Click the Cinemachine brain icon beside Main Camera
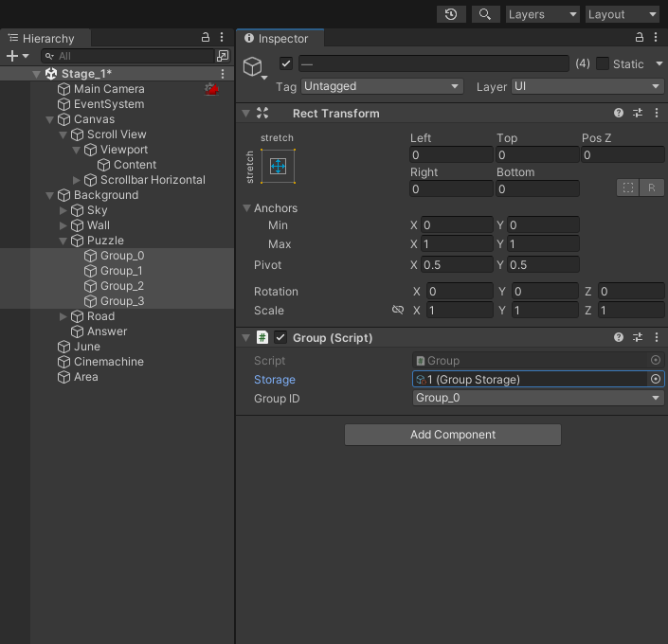668x644 pixels. (x=211, y=89)
